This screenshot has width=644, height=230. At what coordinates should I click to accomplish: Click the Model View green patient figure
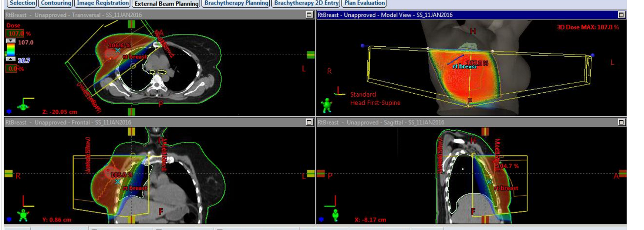click(327, 106)
